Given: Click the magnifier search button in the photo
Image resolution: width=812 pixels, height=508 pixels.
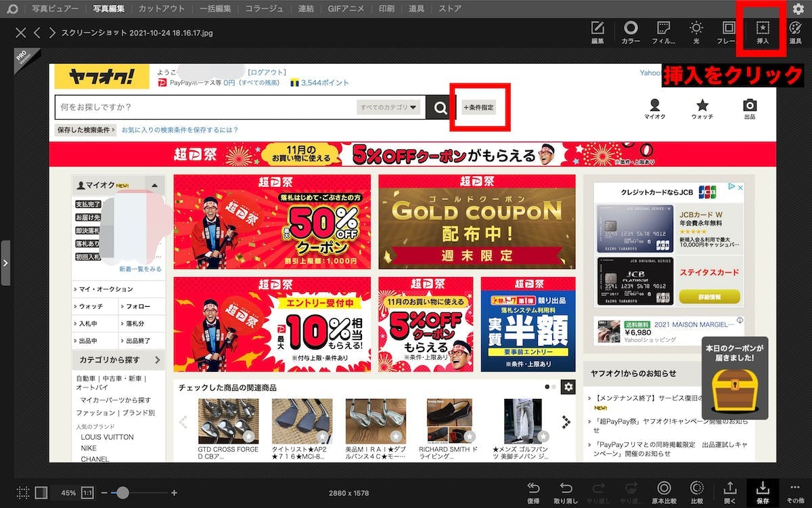Looking at the screenshot, I should (441, 107).
